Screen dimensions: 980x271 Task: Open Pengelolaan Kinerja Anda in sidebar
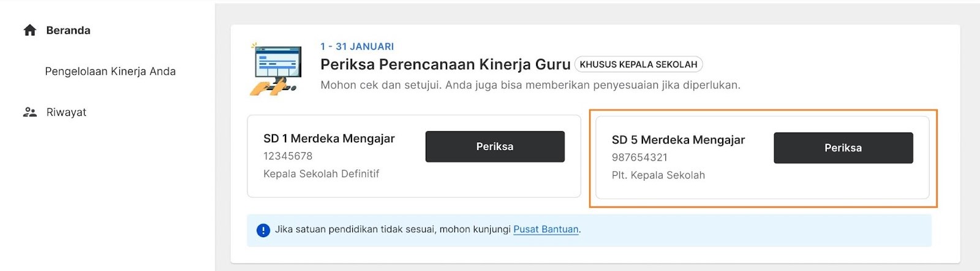click(110, 71)
